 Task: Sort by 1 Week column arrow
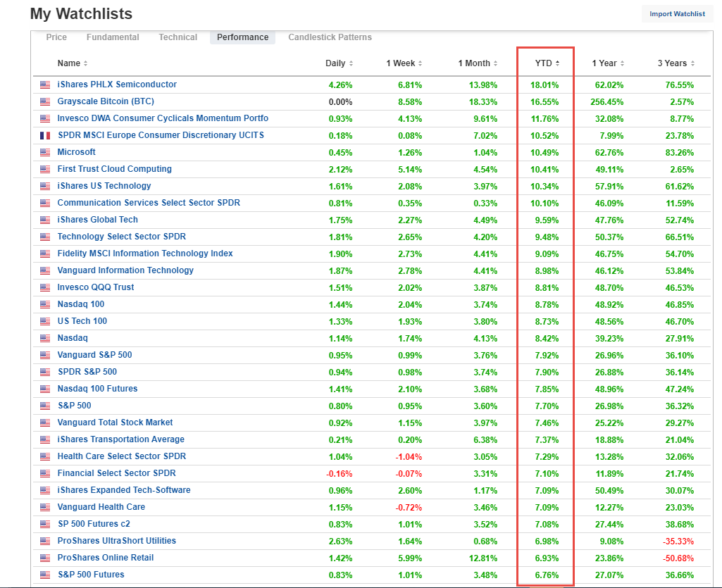point(420,63)
